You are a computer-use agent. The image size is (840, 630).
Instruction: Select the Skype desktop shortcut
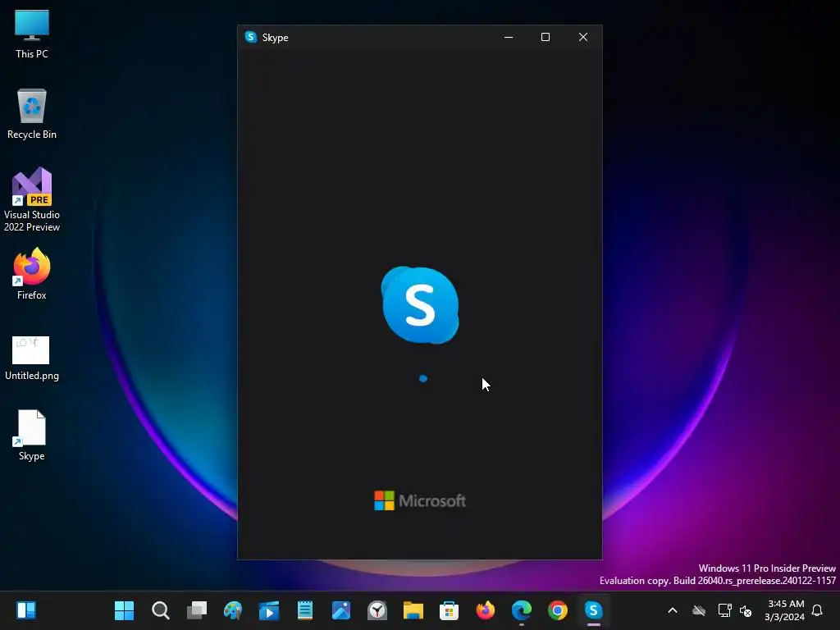pyautogui.click(x=32, y=435)
